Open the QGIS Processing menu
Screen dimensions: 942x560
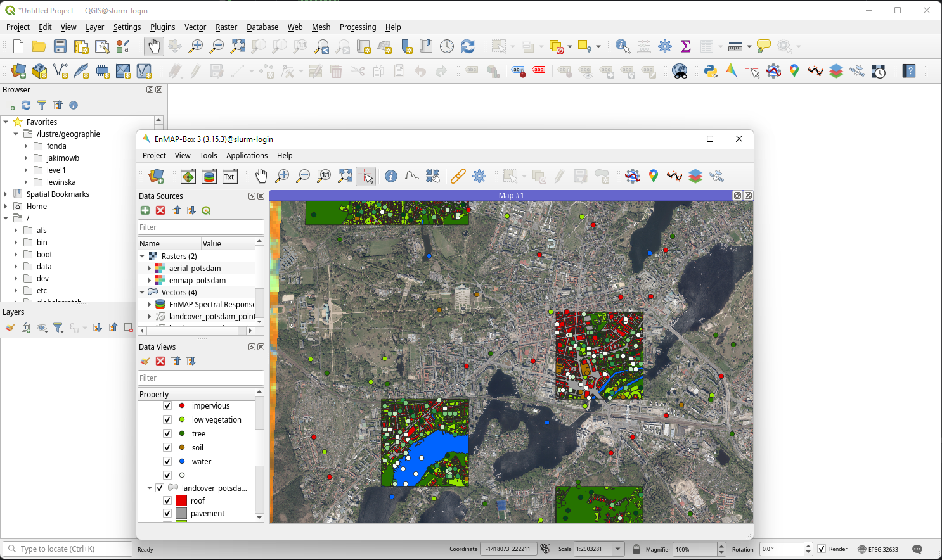click(358, 27)
